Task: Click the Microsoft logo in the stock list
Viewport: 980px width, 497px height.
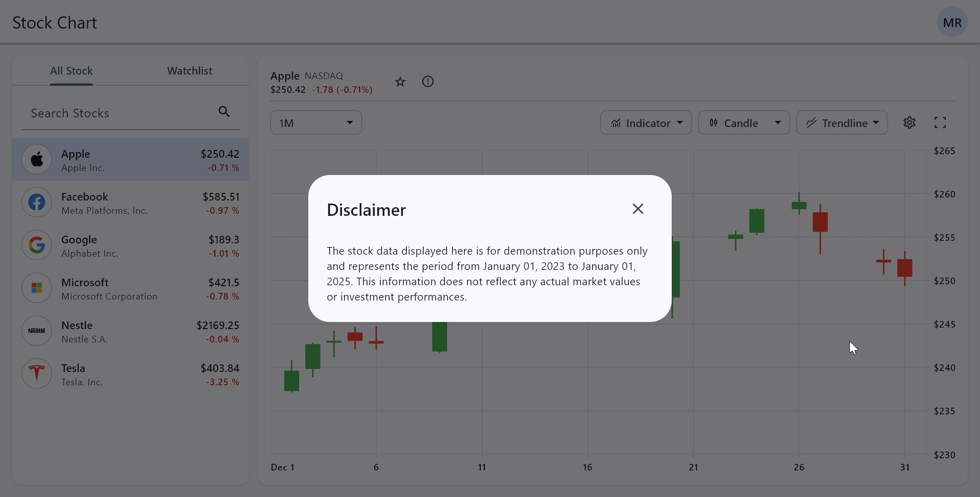Action: coord(36,288)
